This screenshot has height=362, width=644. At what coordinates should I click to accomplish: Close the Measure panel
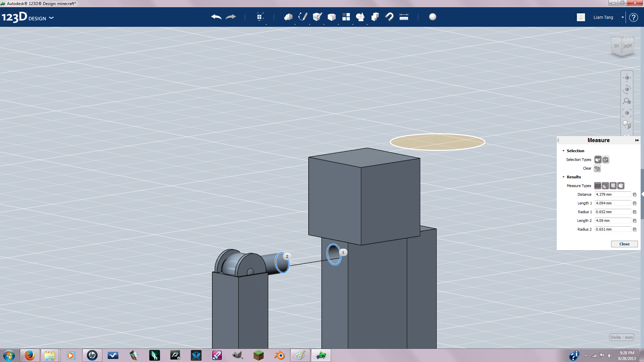tap(624, 244)
